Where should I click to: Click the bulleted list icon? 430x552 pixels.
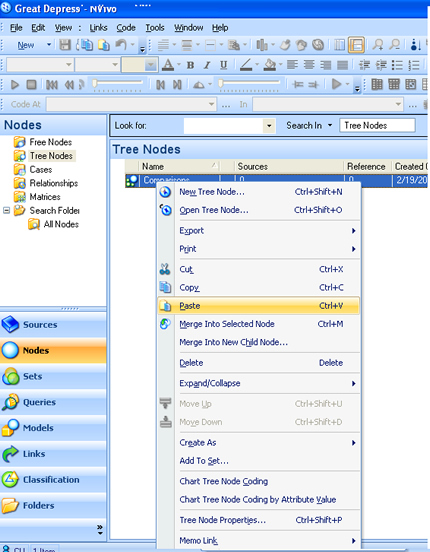(x=397, y=65)
